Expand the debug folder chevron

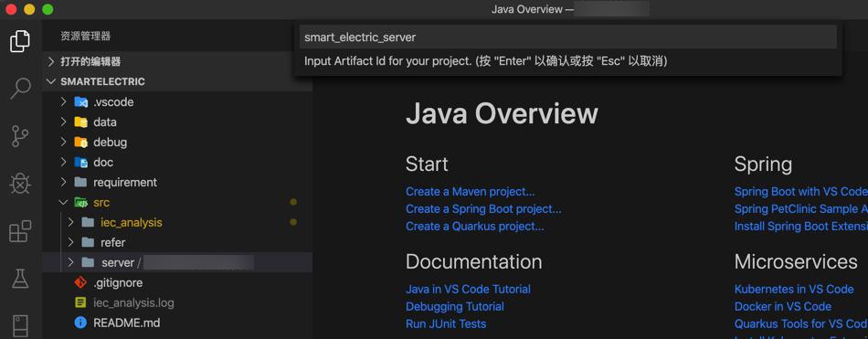click(x=64, y=142)
